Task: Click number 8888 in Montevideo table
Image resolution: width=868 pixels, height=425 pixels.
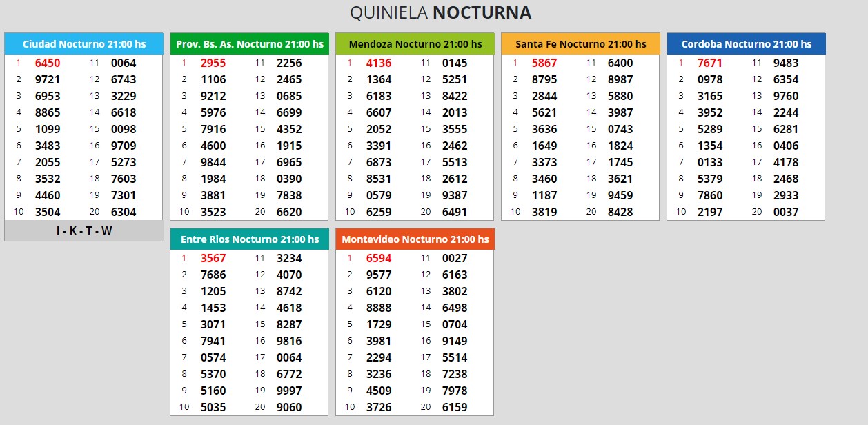Action: (x=379, y=308)
